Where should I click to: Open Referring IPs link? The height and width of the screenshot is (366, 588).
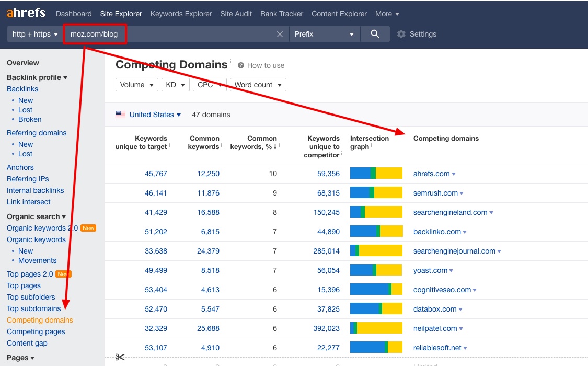28,179
